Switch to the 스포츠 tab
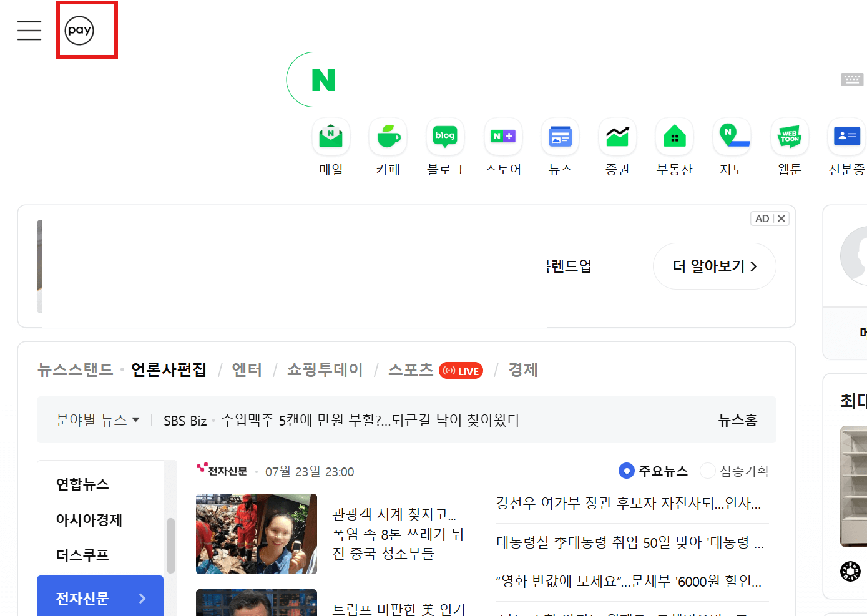The width and height of the screenshot is (867, 616). [x=411, y=369]
